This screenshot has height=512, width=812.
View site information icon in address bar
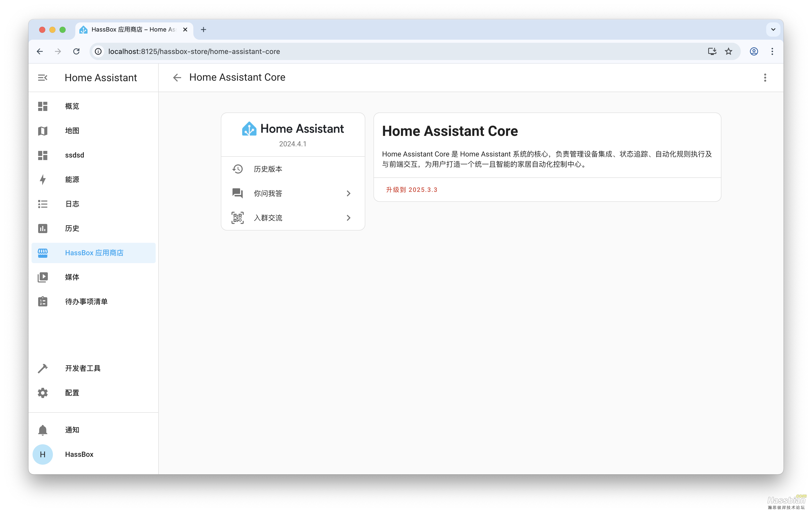click(98, 51)
